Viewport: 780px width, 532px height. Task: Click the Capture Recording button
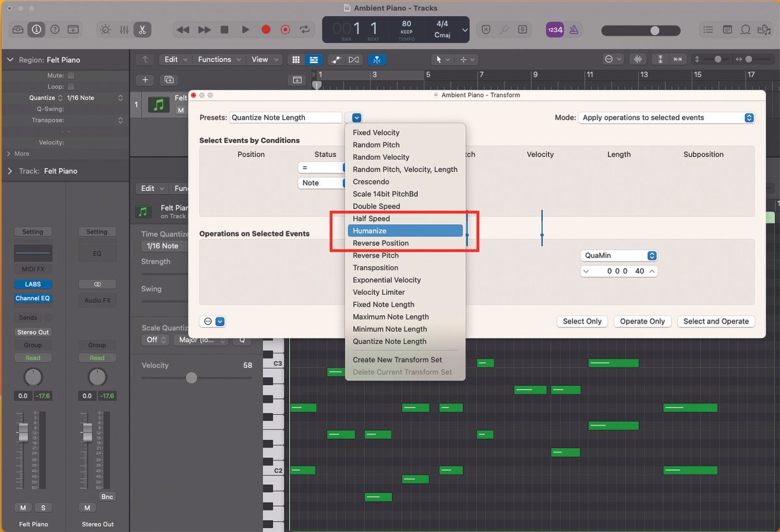pos(285,30)
